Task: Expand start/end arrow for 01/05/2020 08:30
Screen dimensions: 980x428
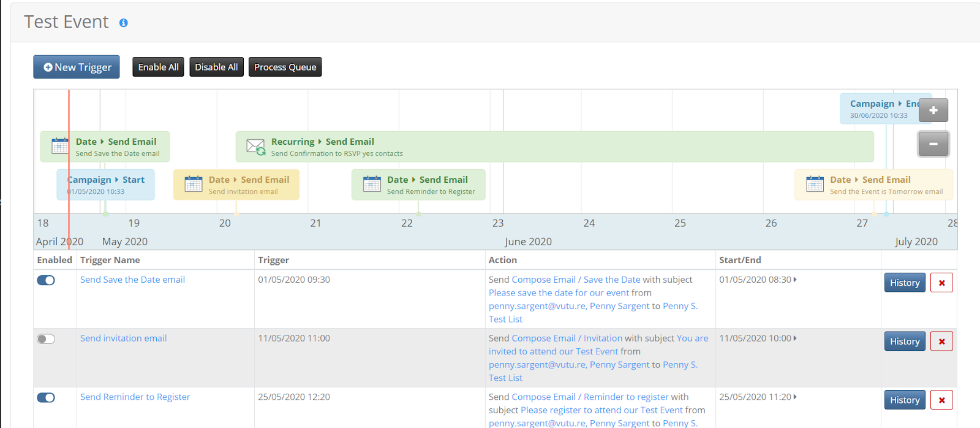Action: [x=795, y=280]
